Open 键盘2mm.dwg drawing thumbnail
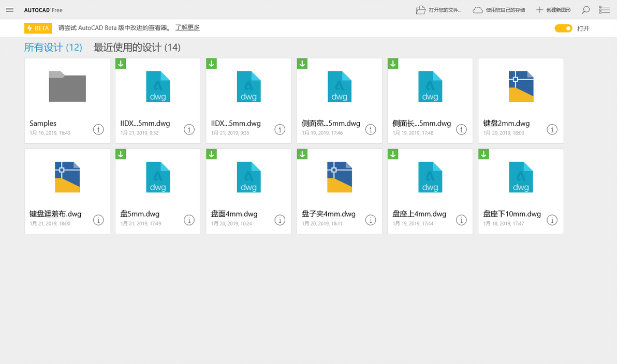The height and width of the screenshot is (364, 617). pos(521,86)
